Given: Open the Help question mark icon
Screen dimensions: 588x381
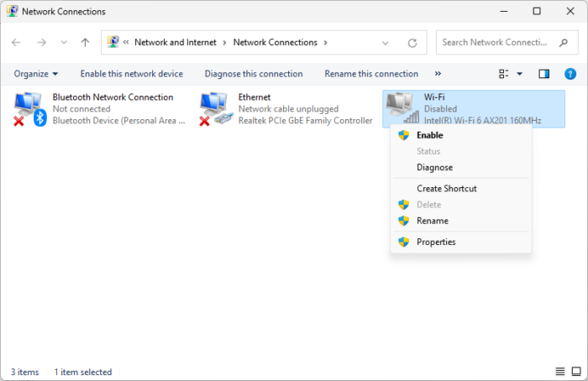Looking at the screenshot, I should click(570, 74).
